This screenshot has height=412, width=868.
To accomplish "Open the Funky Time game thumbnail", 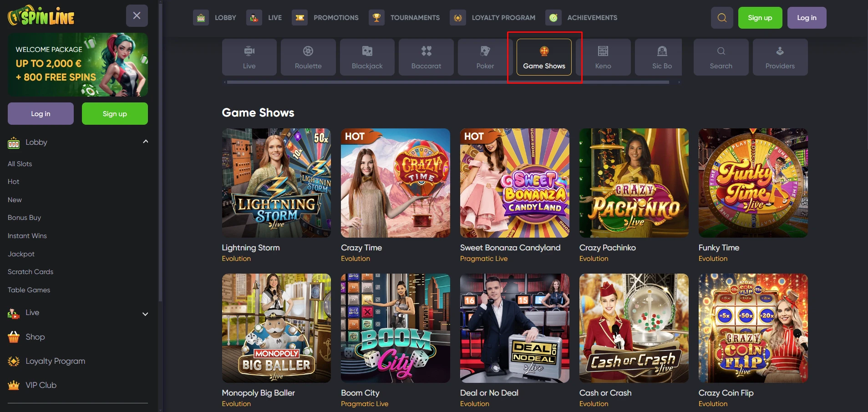I will point(753,183).
